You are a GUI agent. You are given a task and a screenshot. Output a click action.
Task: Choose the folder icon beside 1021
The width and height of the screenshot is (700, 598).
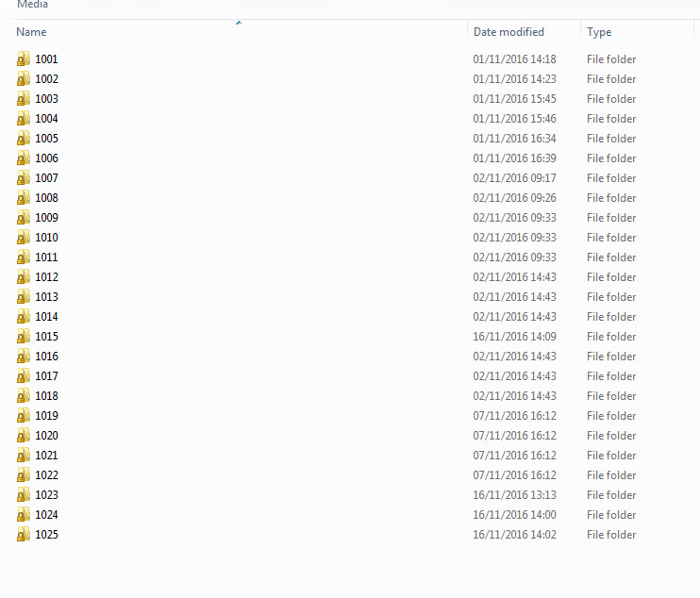pyautogui.click(x=24, y=456)
